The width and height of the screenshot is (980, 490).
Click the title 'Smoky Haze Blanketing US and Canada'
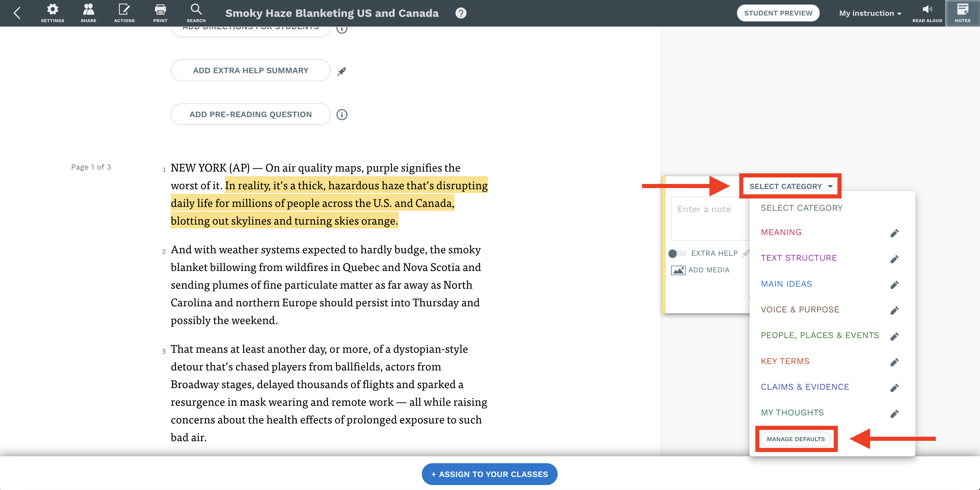pos(332,13)
